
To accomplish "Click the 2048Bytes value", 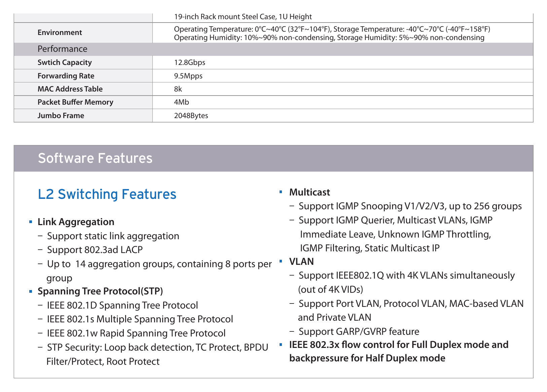I will [191, 116].
